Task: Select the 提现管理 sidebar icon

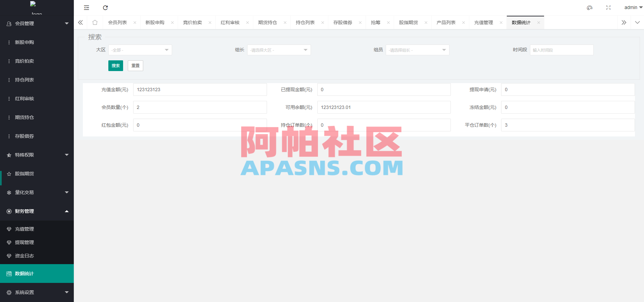Action: (x=9, y=242)
